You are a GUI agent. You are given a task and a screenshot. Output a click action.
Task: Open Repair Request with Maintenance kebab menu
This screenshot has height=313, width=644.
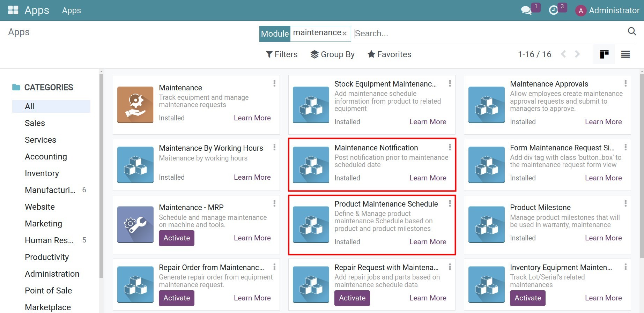[x=450, y=267]
